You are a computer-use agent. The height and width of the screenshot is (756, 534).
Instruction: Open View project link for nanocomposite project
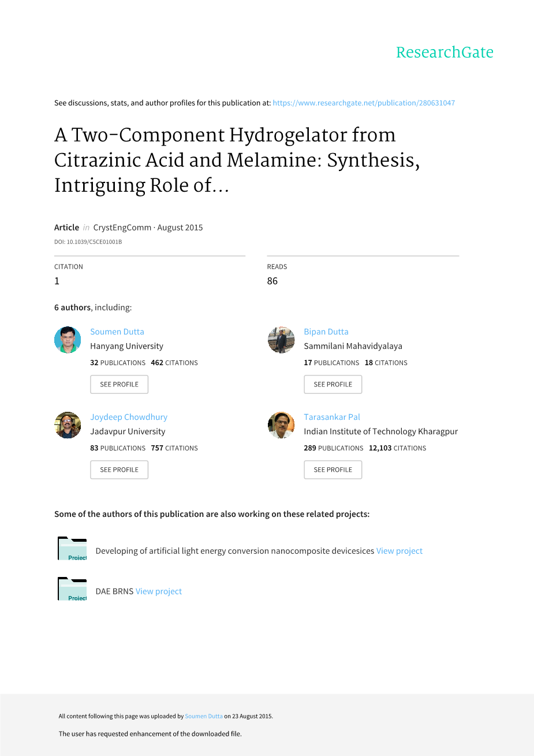tap(399, 551)
